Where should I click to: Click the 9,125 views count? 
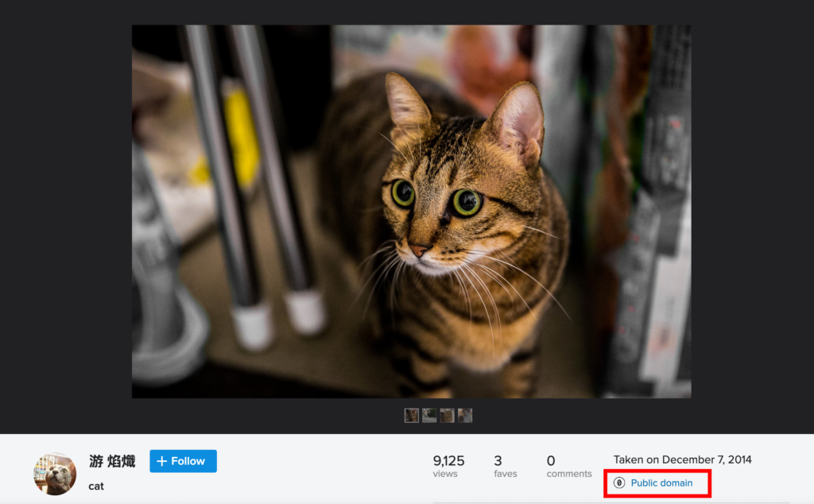click(x=448, y=461)
